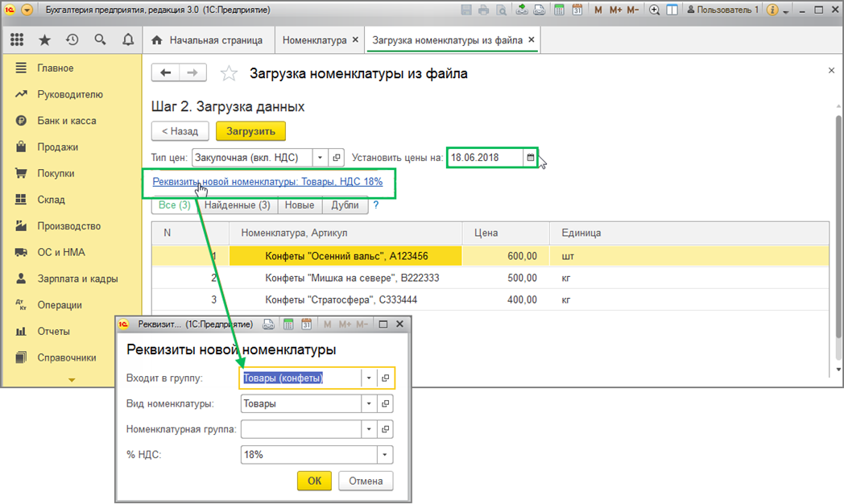Screen dimensions: 844x504
Task: Open the search magnifier icon
Action: pos(100,39)
